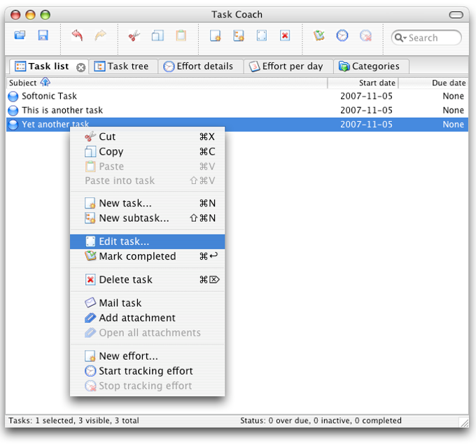Choose New effort... in the context menu
The width and height of the screenshot is (476, 448).
point(147,356)
